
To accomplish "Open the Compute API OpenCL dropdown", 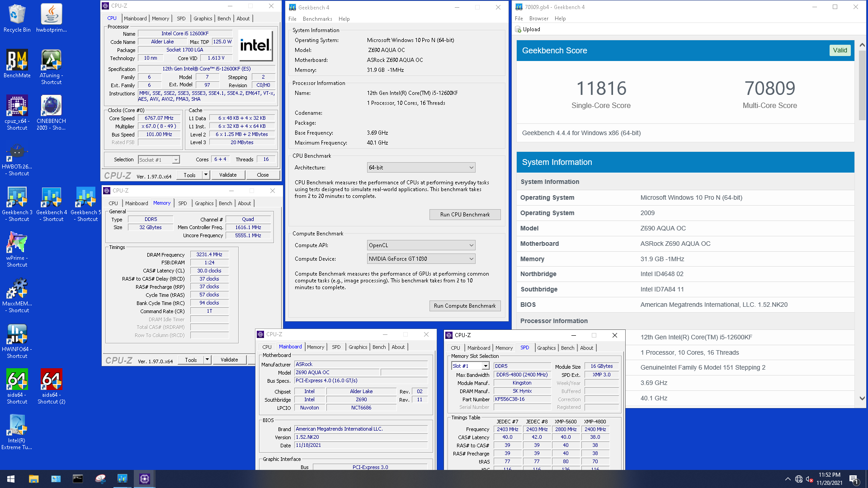I will click(x=421, y=245).
